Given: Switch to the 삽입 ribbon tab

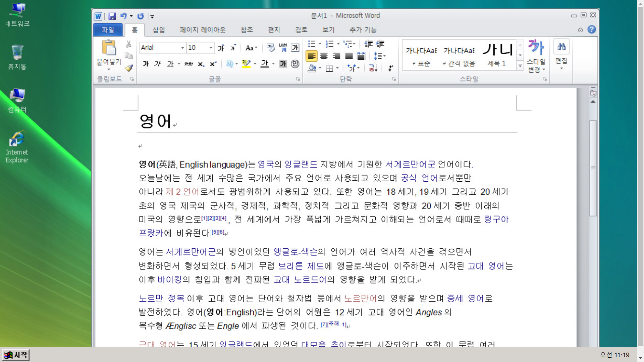Looking at the screenshot, I should pyautogui.click(x=158, y=30).
